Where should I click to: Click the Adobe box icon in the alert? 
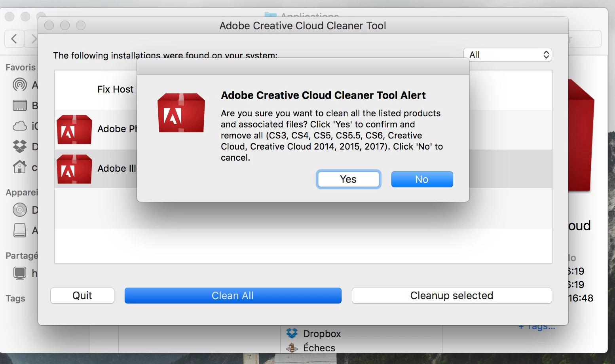(181, 113)
